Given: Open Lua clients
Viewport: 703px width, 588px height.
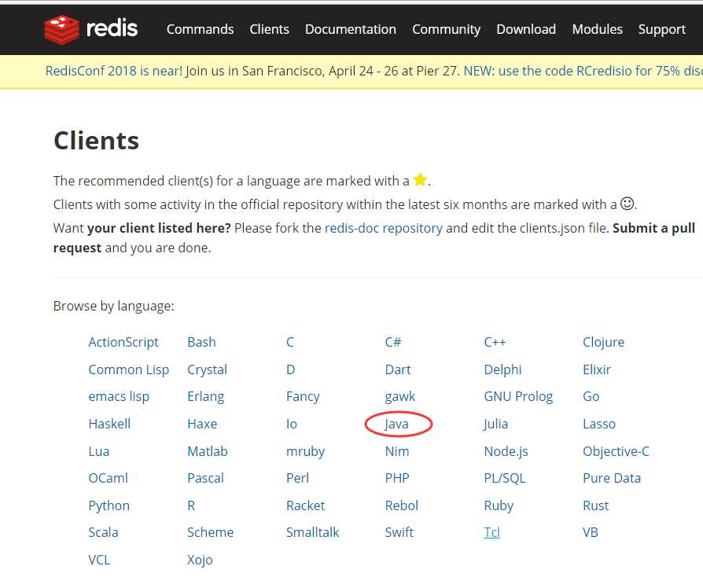Looking at the screenshot, I should pos(98,451).
